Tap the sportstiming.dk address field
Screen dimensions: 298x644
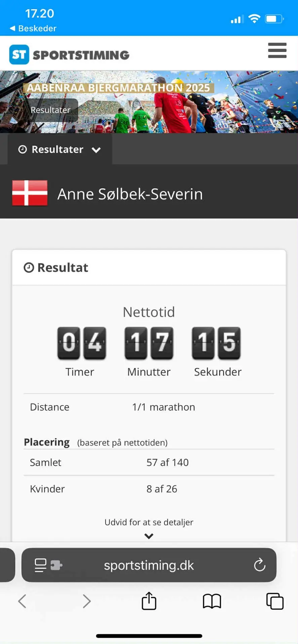point(149,565)
